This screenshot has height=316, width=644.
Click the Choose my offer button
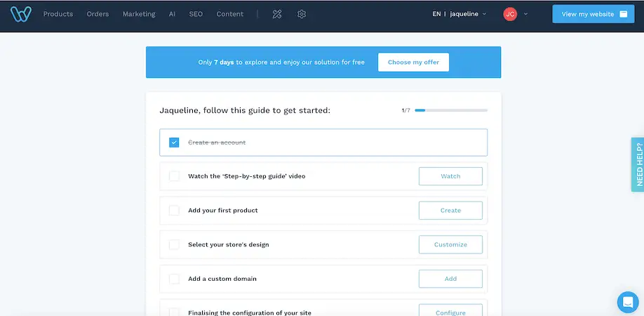point(413,62)
